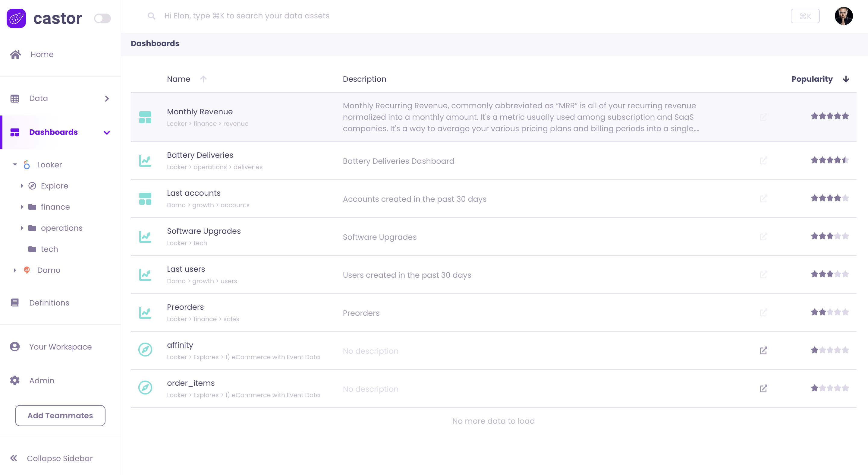Collapse the Looker tree node
This screenshot has width=868, height=475.
coord(15,164)
